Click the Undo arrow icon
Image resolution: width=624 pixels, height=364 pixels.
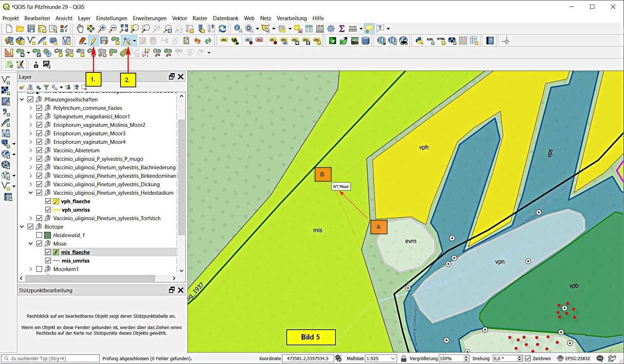click(x=197, y=41)
